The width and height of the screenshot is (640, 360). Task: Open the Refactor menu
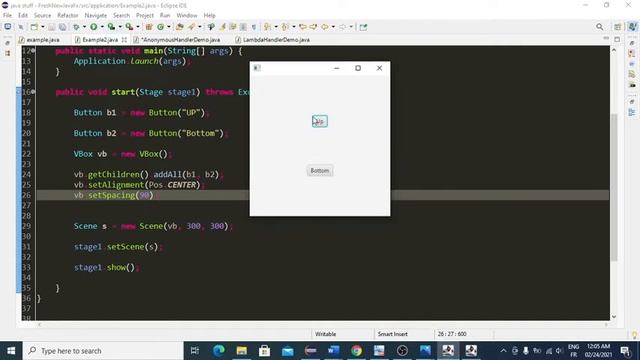click(68, 15)
